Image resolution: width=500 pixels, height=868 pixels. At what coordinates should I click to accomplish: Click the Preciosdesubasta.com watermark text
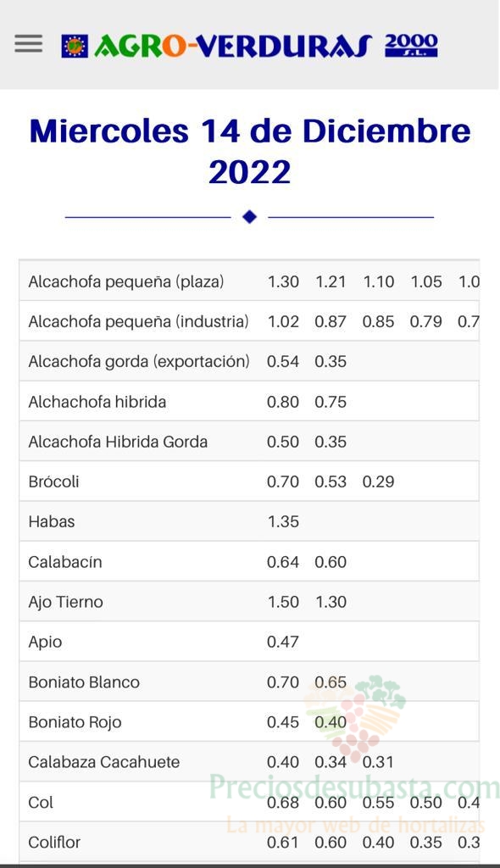[x=354, y=786]
